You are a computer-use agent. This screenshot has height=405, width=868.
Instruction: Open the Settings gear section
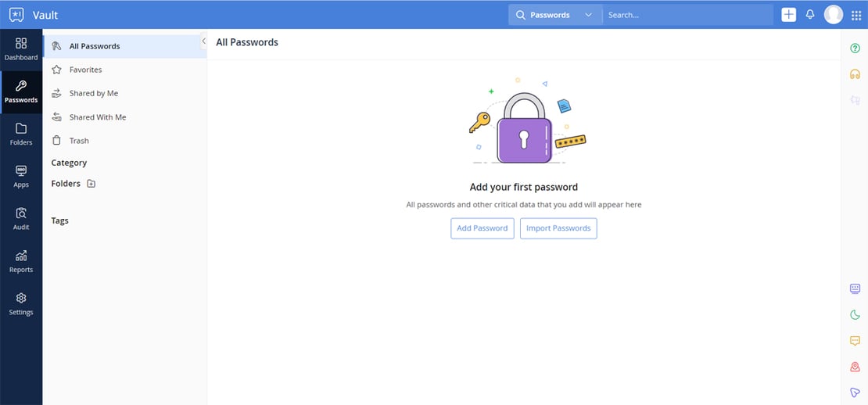21,303
